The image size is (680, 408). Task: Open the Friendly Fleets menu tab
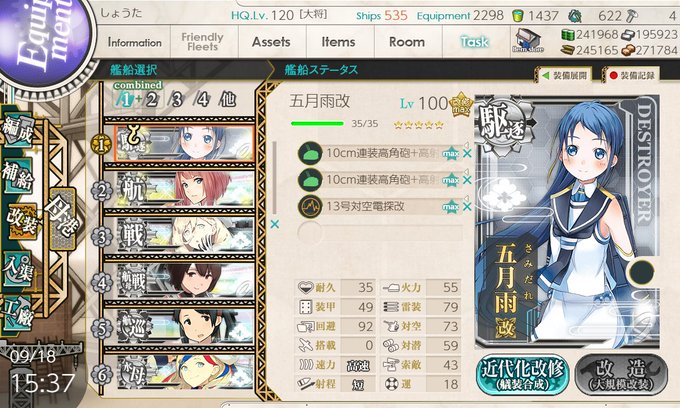[202, 42]
